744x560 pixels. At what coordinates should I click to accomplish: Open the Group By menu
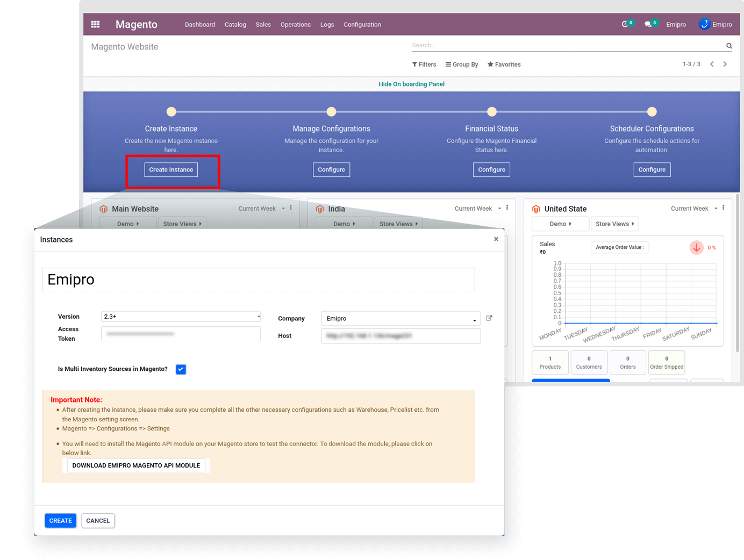coord(462,64)
